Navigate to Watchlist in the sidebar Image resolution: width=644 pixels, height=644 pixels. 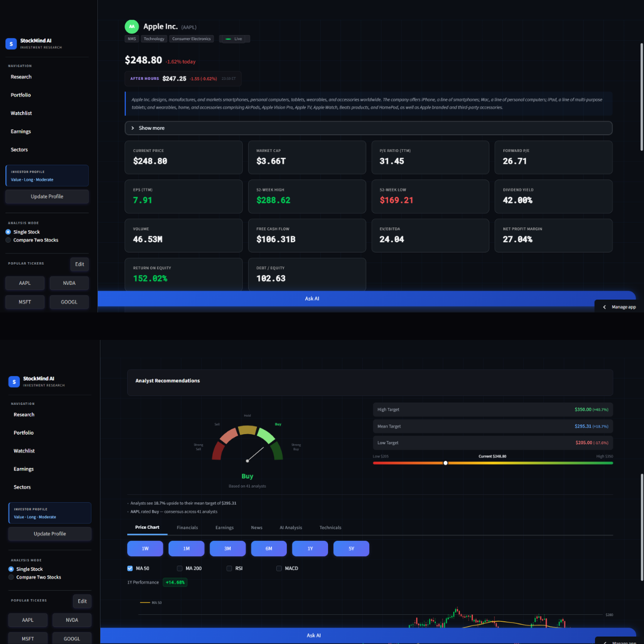(21, 113)
